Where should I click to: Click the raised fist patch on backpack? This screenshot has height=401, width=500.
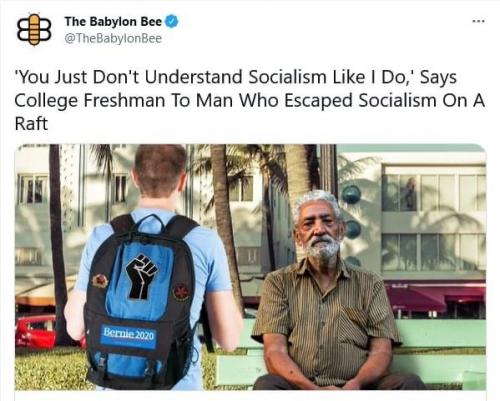pos(142,276)
